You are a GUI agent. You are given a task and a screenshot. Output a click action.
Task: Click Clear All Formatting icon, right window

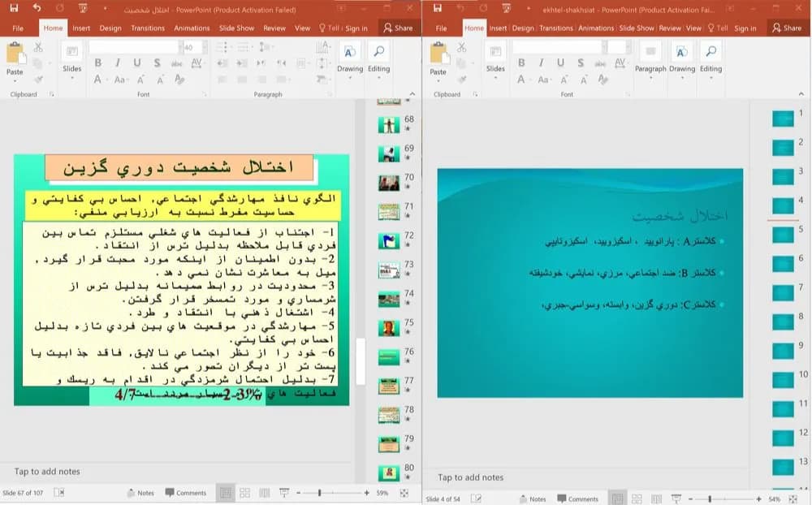tap(603, 80)
